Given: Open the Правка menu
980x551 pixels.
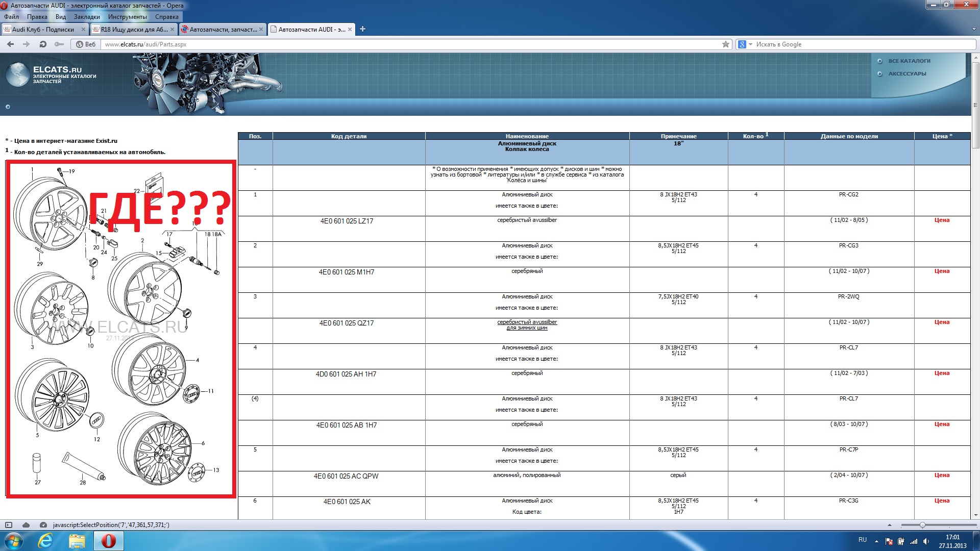Looking at the screenshot, I should click(x=37, y=17).
